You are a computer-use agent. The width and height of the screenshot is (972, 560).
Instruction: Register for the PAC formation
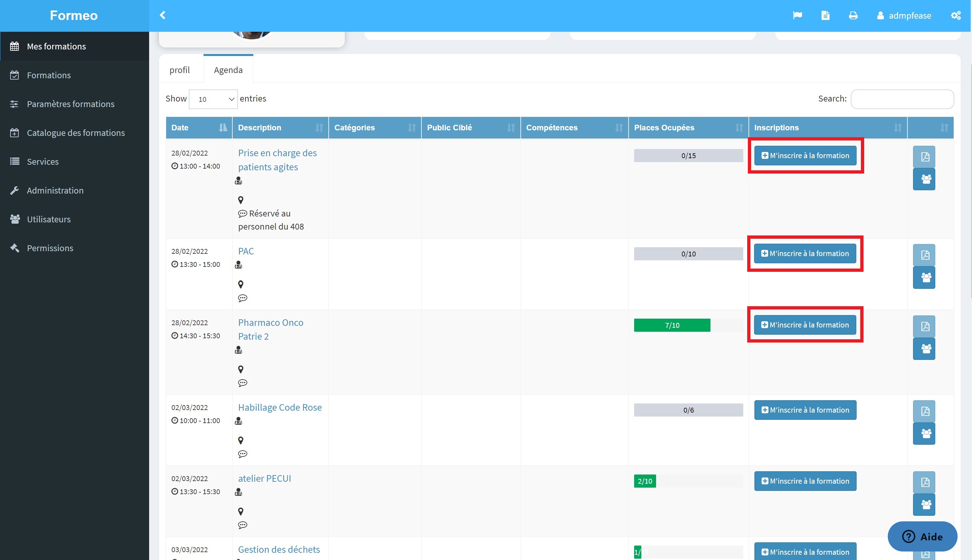(x=805, y=253)
